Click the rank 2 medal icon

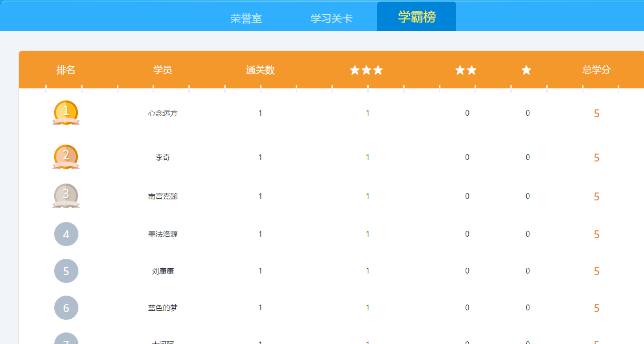[66, 156]
